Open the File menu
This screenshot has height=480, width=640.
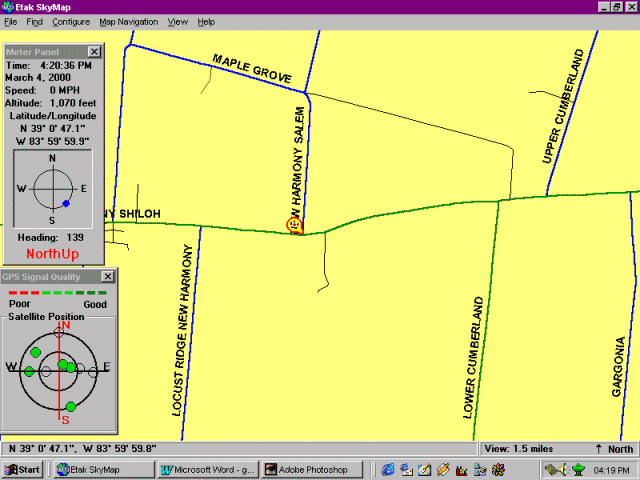click(x=11, y=22)
